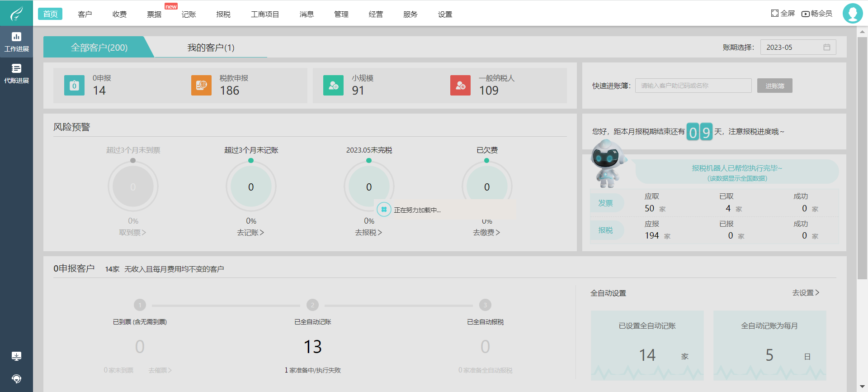Click 税款申报 count 186
868x392 pixels.
coord(230,91)
